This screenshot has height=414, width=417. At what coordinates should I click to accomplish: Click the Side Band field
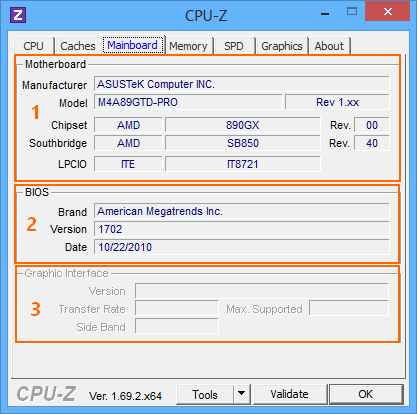(177, 326)
